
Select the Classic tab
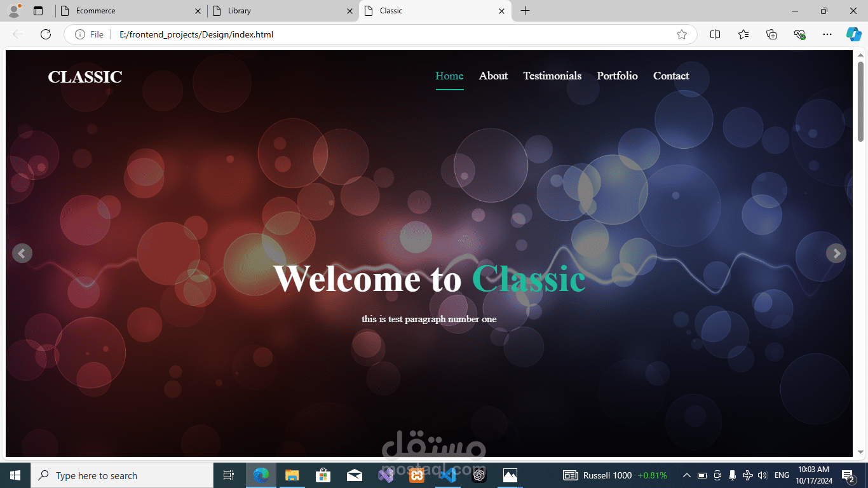(x=435, y=11)
